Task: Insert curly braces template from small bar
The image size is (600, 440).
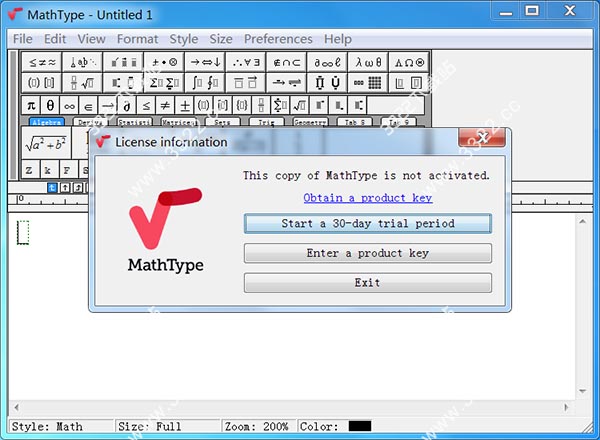Action: pos(242,105)
